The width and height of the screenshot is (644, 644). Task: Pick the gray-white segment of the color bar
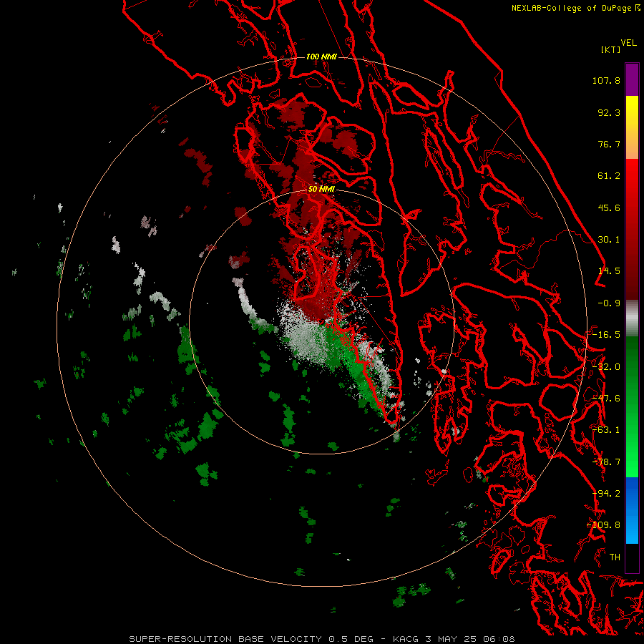632,318
